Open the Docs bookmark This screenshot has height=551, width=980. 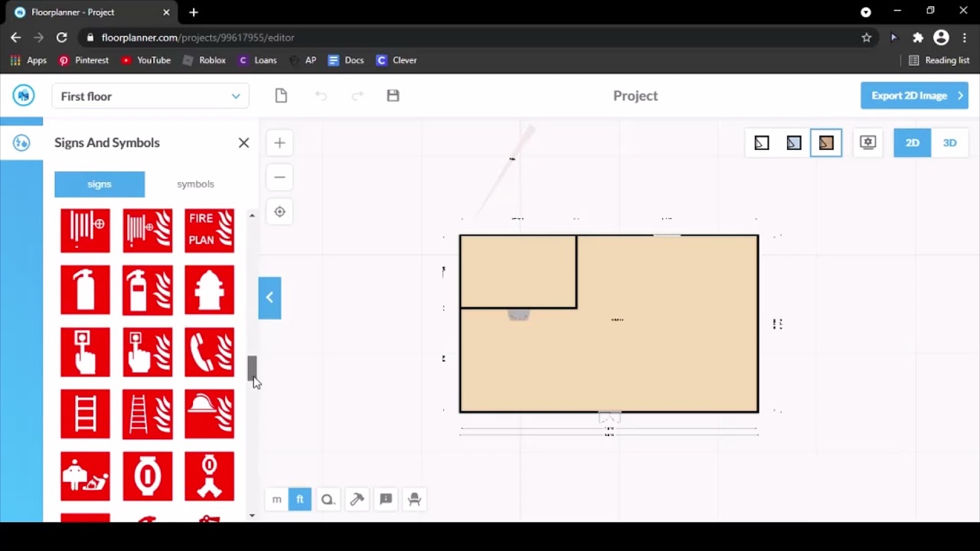pos(346,60)
